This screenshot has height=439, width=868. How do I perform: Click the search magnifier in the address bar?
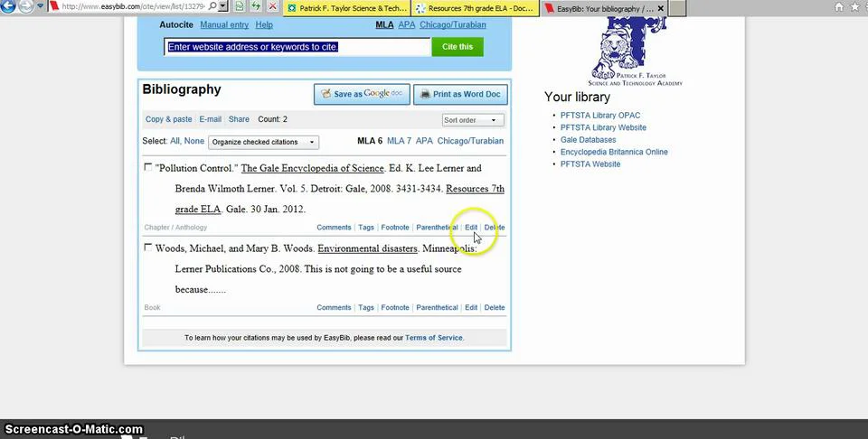(212, 6)
